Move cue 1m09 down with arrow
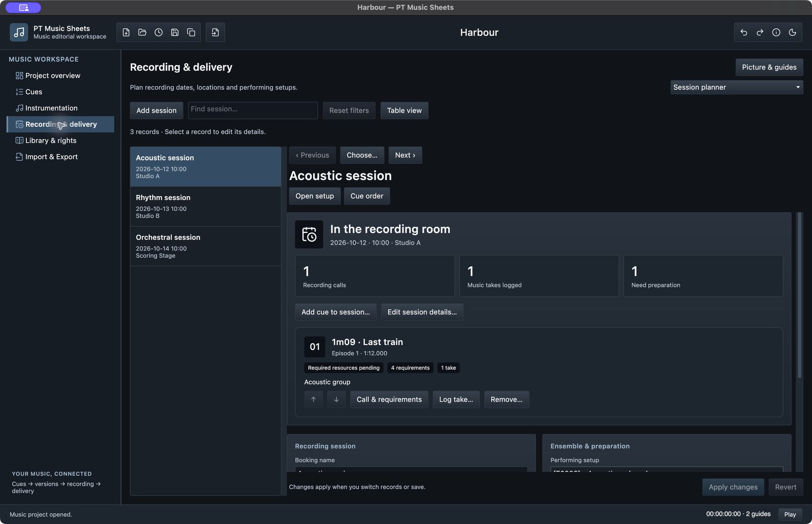The width and height of the screenshot is (812, 524). (x=336, y=400)
